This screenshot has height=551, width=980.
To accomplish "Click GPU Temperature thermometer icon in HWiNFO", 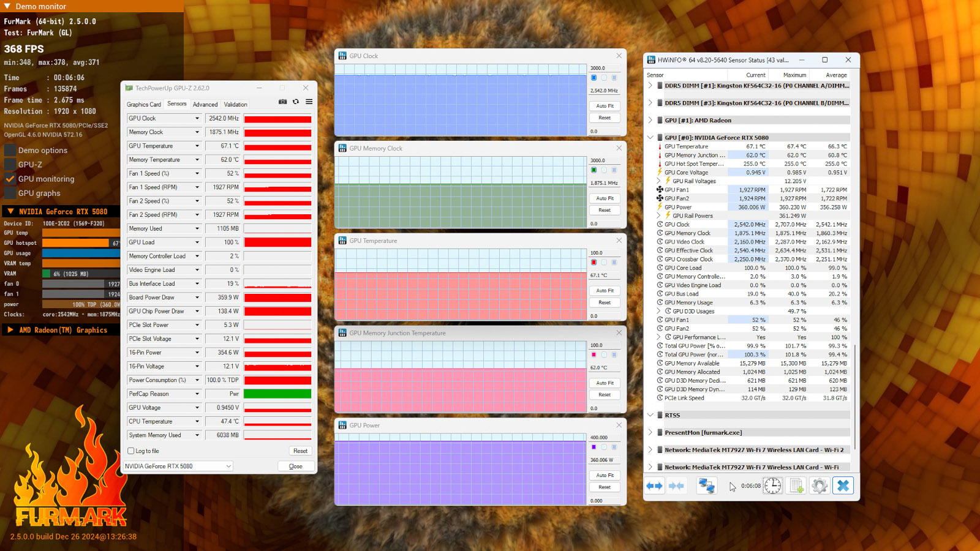I will 660,147.
